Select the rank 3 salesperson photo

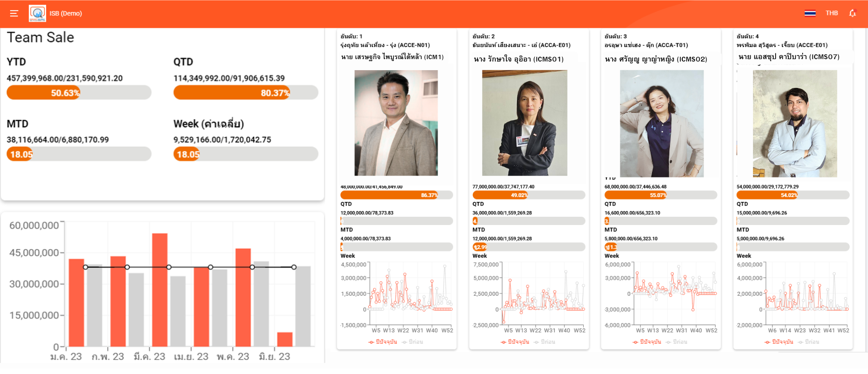point(662,124)
